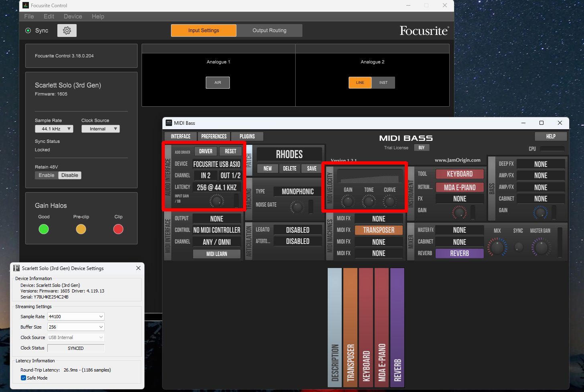The image size is (584, 392).
Task: Click the Noise Gate knob in Tracking
Action: pos(297,207)
